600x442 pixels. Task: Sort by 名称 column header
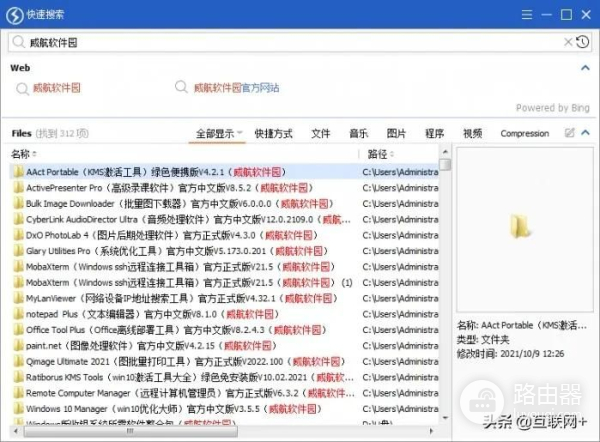click(23, 154)
